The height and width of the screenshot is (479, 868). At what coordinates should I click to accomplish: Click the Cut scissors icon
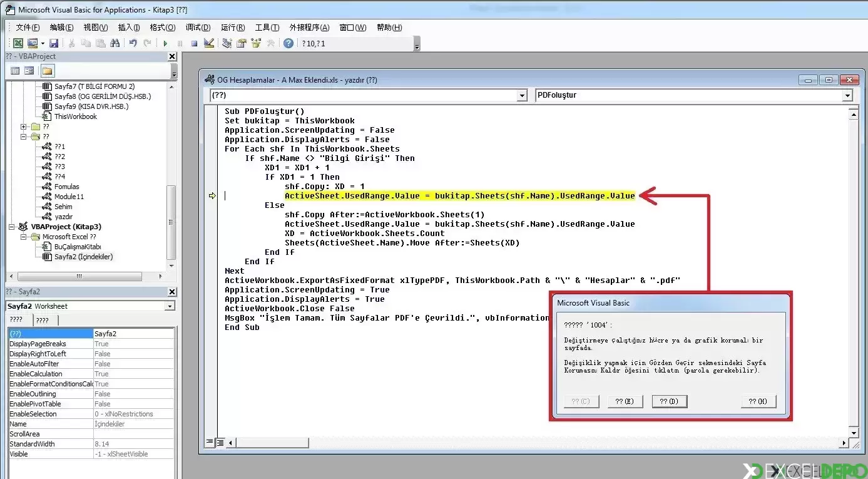tap(72, 43)
